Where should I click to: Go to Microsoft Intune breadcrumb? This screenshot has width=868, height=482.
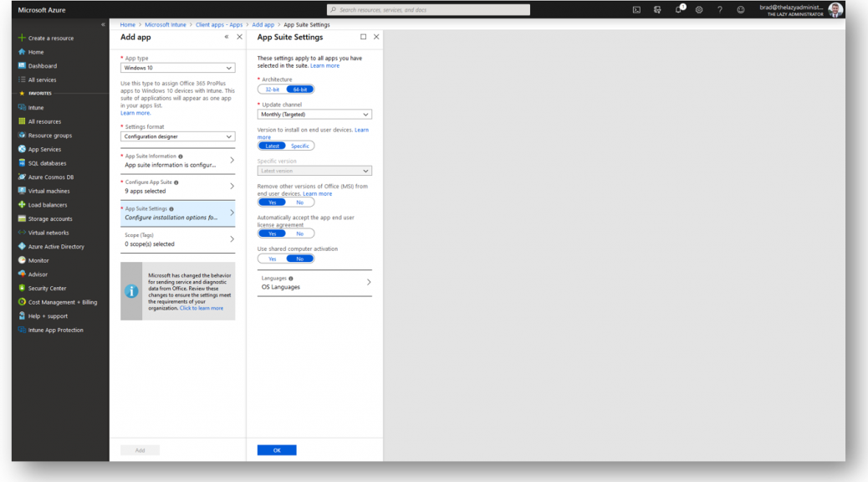pos(166,25)
